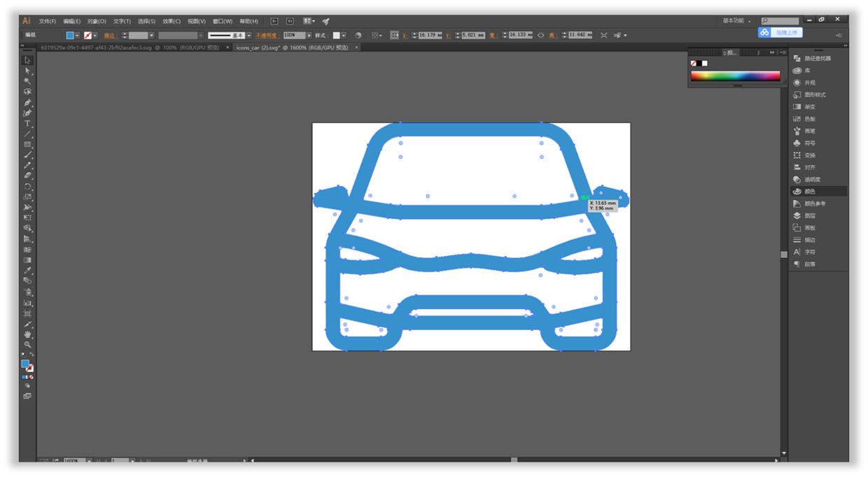Select the Selection tool arrow
Viewport: 868px width, 477px height.
tap(28, 60)
